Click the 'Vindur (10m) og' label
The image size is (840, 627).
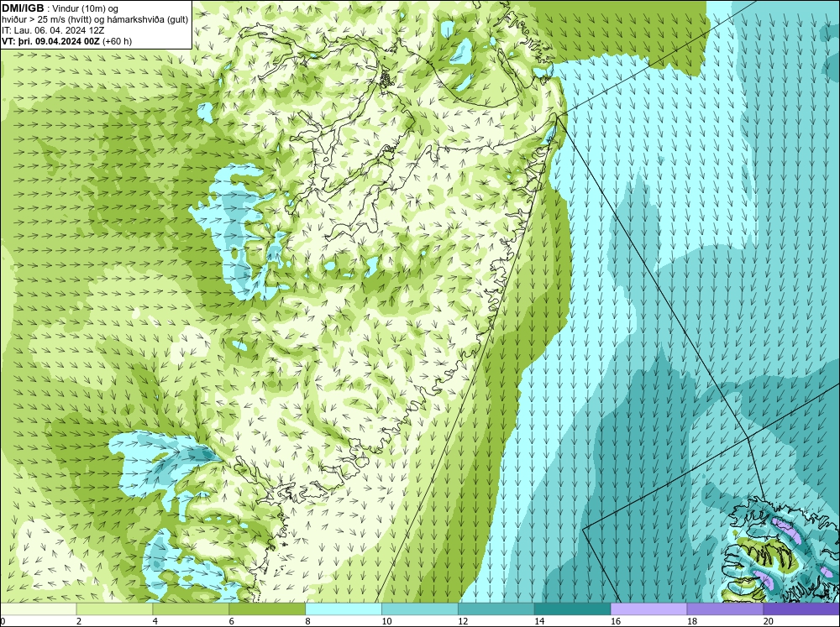coord(87,9)
